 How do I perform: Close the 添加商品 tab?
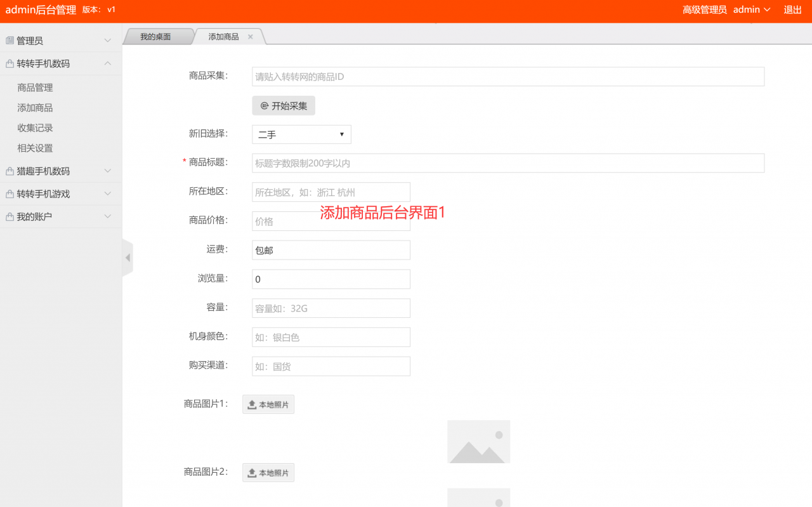point(251,37)
